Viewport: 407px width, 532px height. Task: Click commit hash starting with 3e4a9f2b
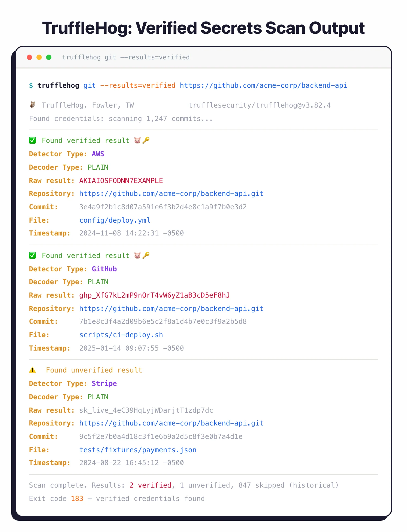[163, 207]
